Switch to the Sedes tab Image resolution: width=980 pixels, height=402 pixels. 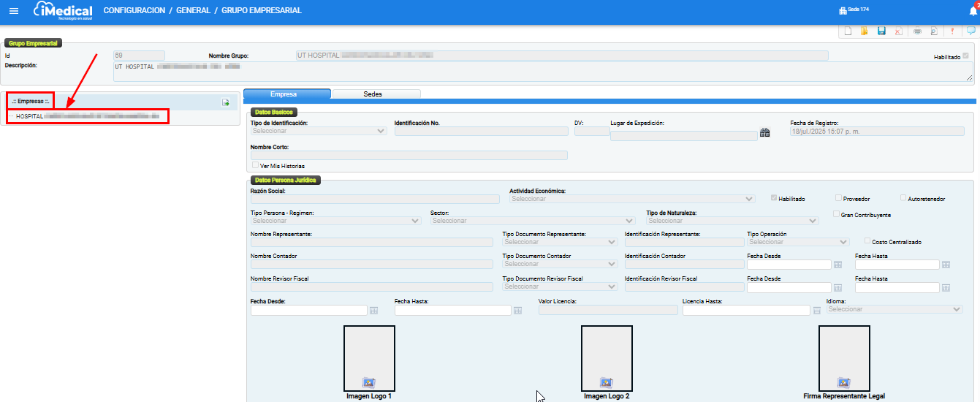pos(373,94)
